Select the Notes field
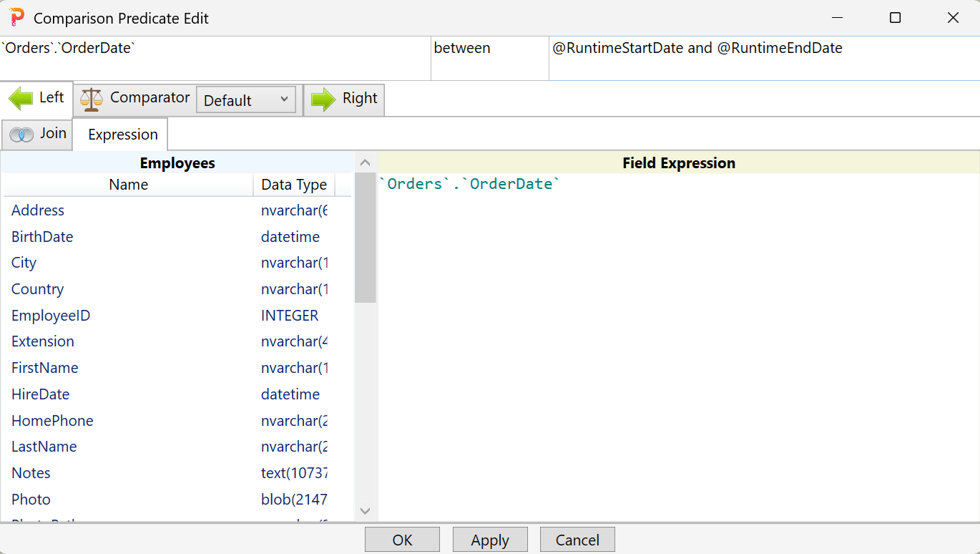The image size is (980, 554). click(x=31, y=472)
